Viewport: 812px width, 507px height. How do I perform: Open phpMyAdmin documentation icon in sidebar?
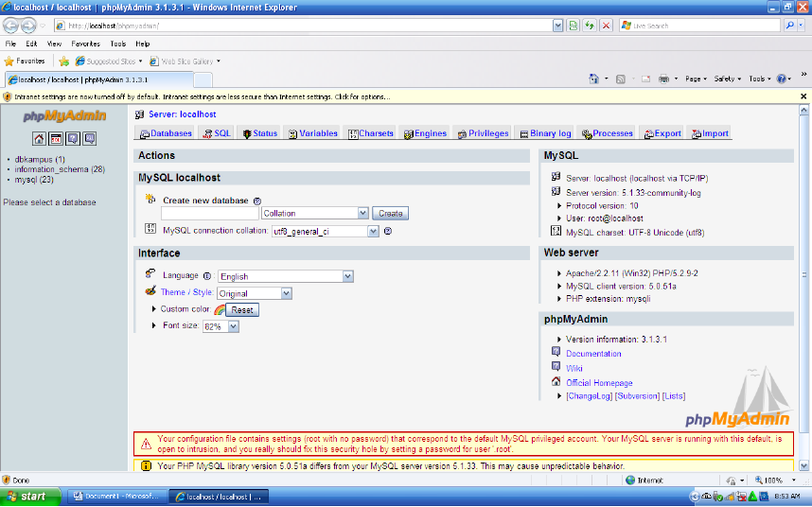[x=73, y=139]
